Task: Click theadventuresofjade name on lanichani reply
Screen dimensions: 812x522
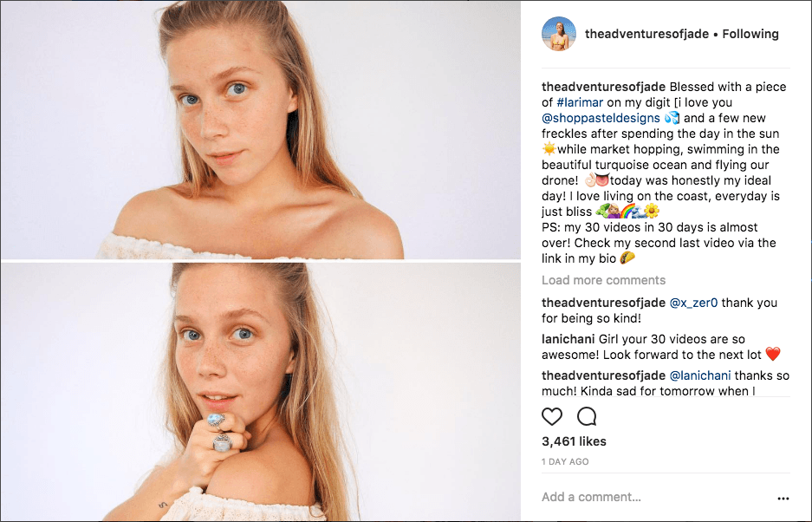Action: coord(603,375)
